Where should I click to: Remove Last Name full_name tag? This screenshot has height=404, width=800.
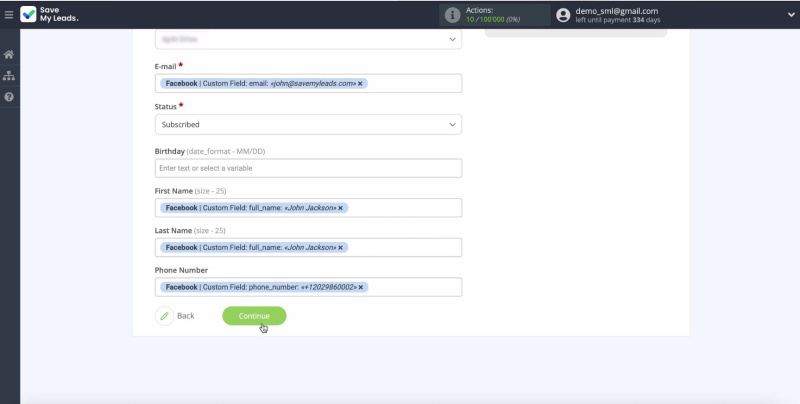tap(340, 248)
